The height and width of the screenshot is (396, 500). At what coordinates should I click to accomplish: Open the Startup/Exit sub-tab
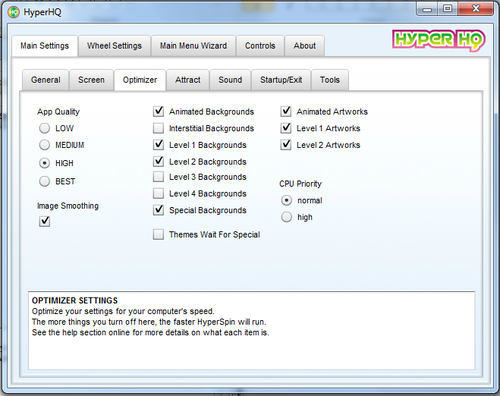(281, 80)
